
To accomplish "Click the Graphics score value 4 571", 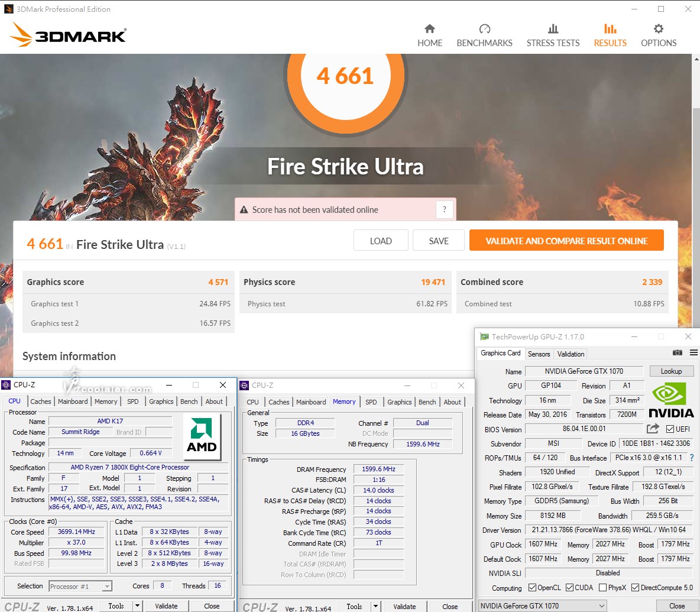I will [218, 281].
